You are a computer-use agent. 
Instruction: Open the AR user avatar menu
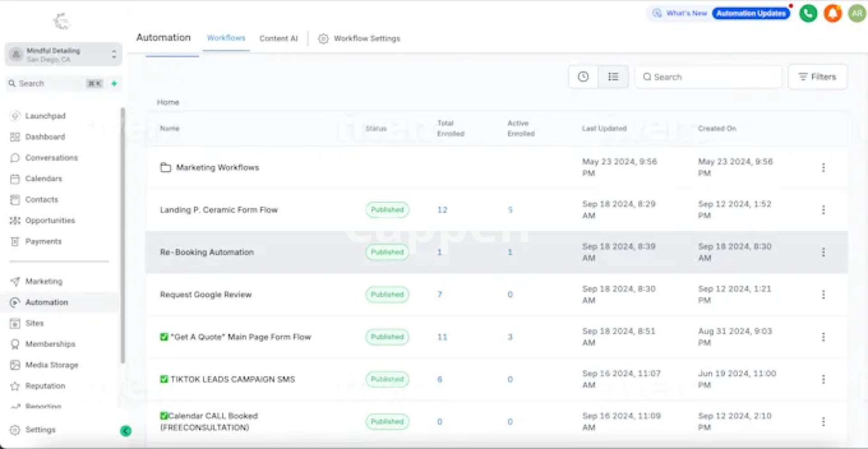[x=857, y=13]
